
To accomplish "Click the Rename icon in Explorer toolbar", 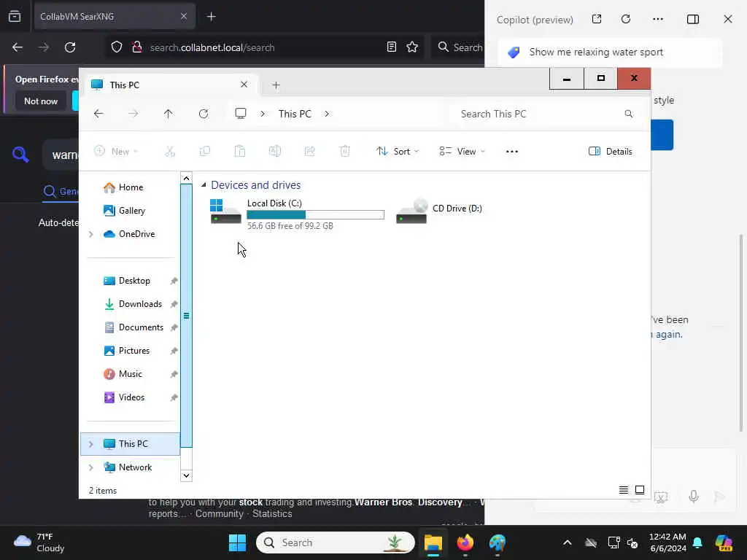I will tap(275, 152).
